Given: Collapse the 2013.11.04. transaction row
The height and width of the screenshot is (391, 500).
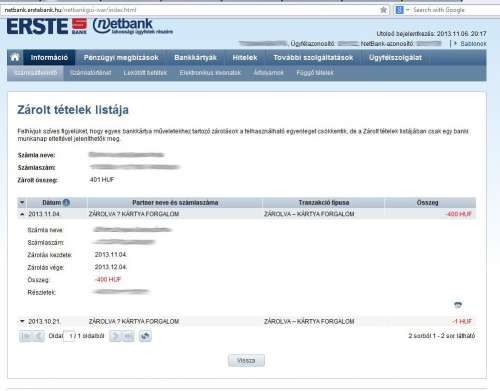Looking at the screenshot, I should tap(22, 214).
